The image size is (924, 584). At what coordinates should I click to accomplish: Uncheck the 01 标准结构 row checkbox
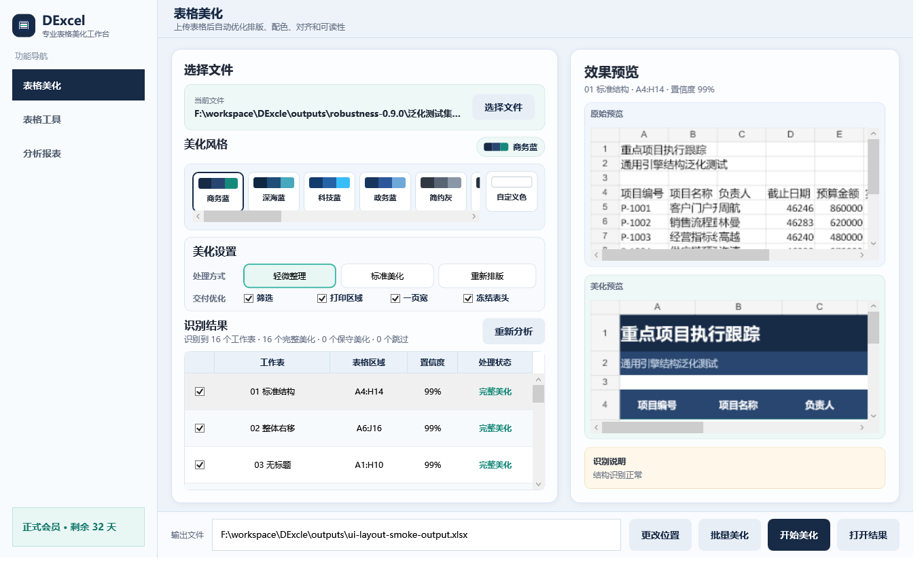click(x=200, y=392)
